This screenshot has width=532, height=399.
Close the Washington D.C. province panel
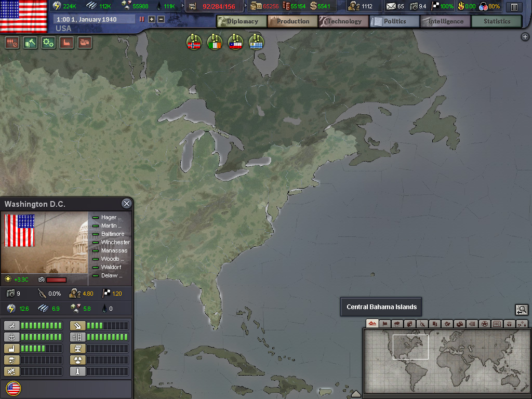point(127,204)
